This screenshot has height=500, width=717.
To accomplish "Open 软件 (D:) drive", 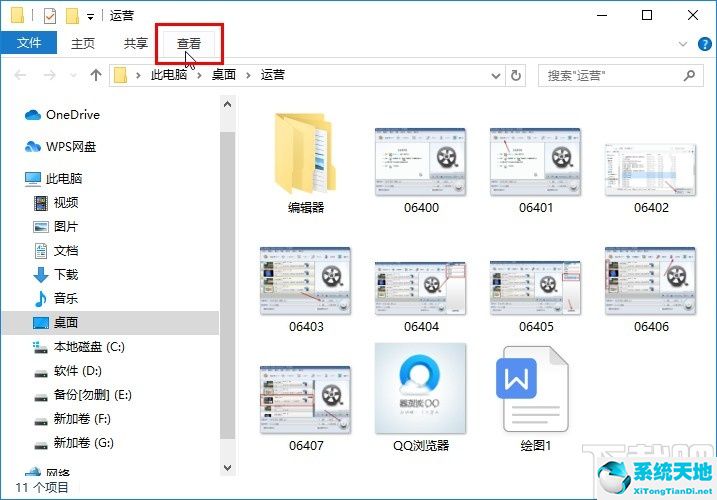I will coord(68,371).
